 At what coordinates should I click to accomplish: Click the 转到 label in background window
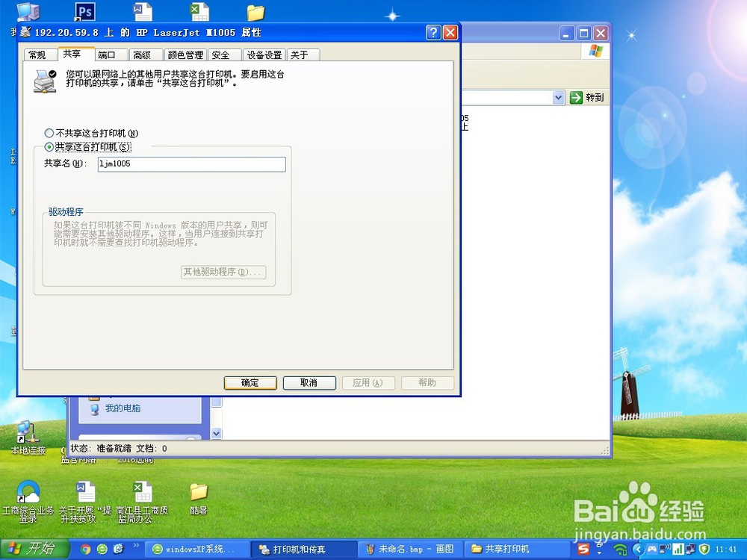click(595, 98)
